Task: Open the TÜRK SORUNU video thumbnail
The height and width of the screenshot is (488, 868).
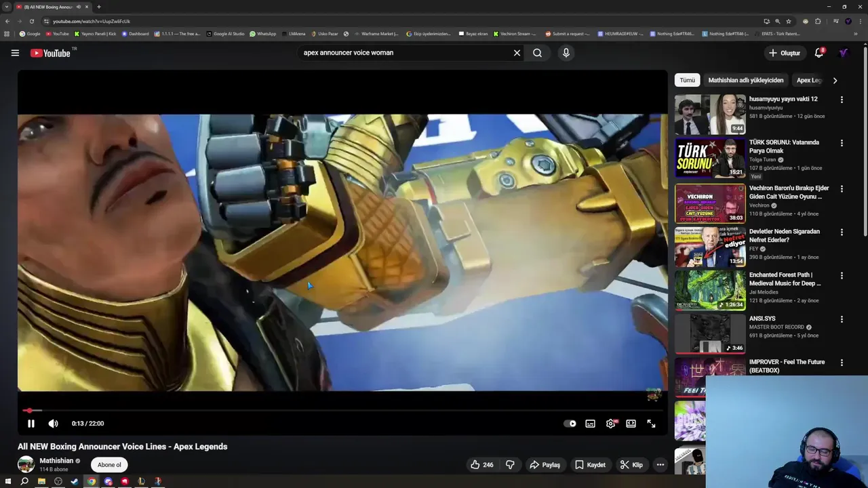Action: tap(710, 158)
